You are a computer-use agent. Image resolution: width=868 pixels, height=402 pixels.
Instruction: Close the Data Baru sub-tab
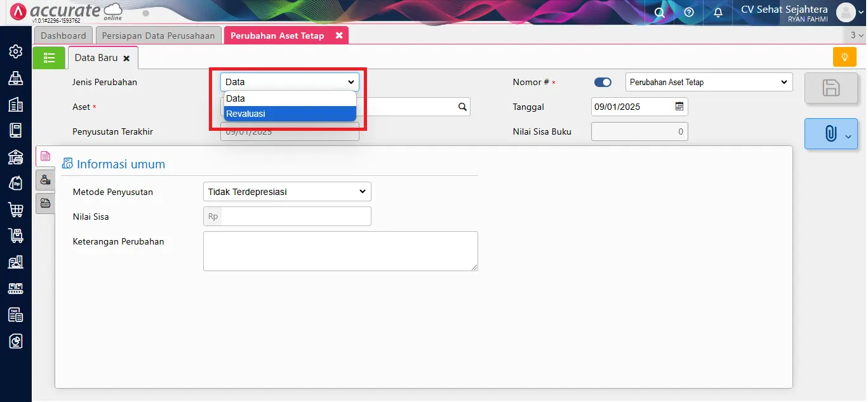(126, 58)
